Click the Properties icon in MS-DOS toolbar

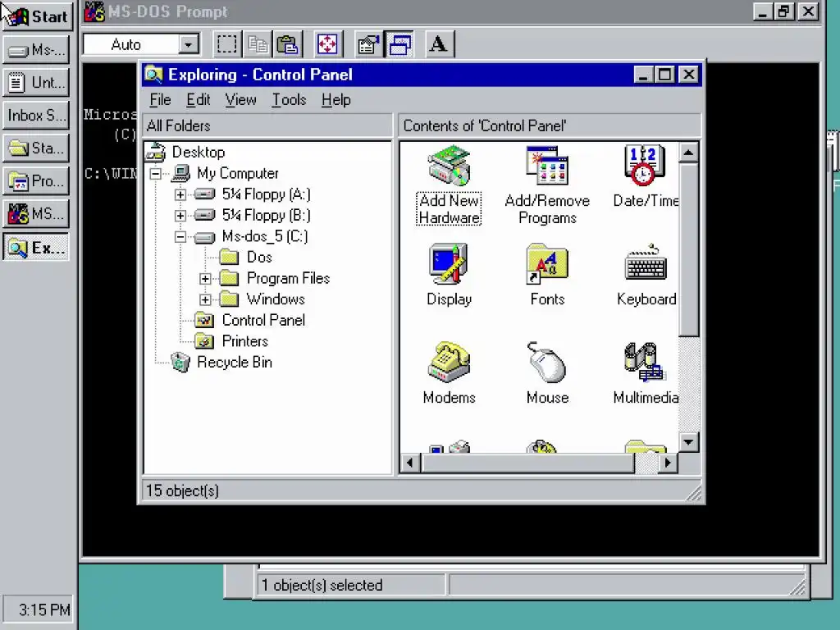point(368,44)
